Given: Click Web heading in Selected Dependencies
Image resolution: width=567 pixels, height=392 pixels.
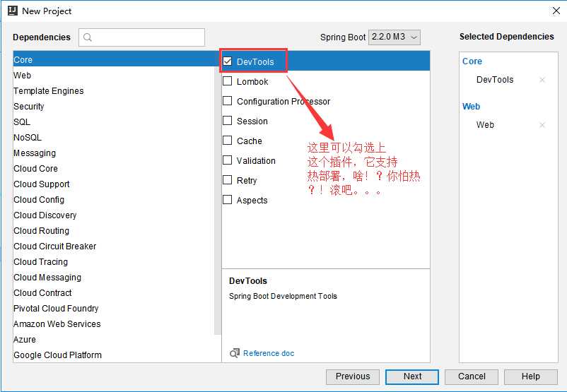Looking at the screenshot, I should [471, 107].
